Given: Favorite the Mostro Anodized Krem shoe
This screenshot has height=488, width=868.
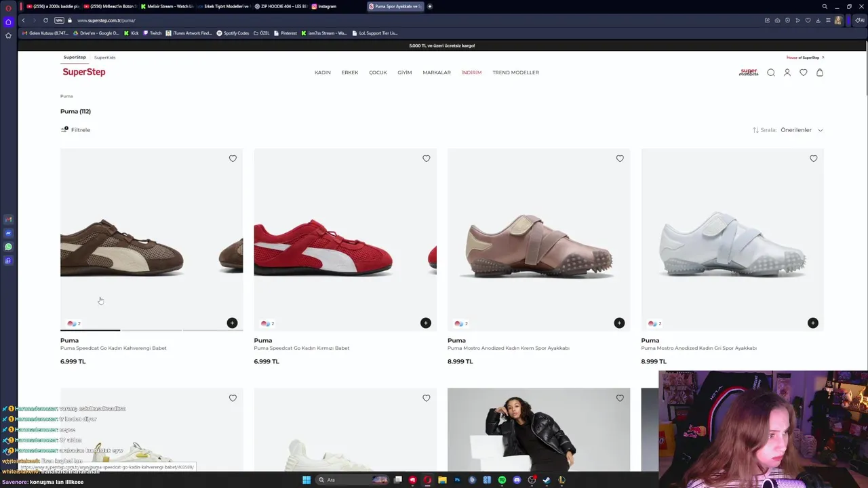Looking at the screenshot, I should 620,159.
